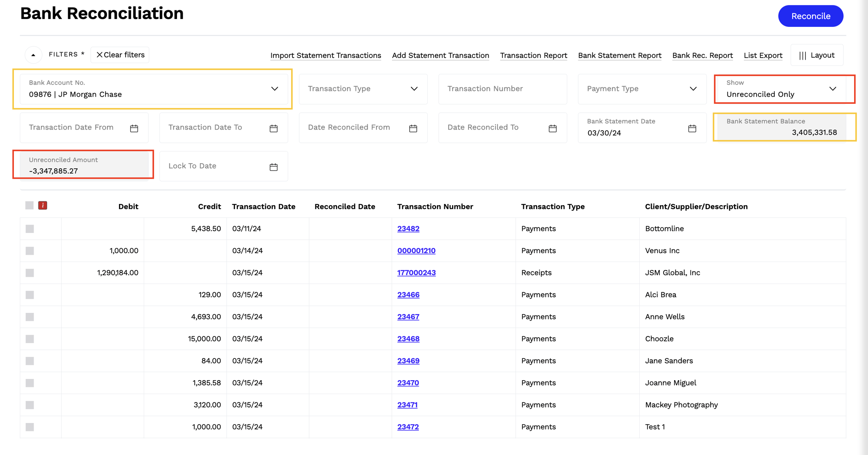Viewport: 868px width, 455px height.
Task: Select the JSM Global receipt row checkbox
Action: pyautogui.click(x=29, y=273)
